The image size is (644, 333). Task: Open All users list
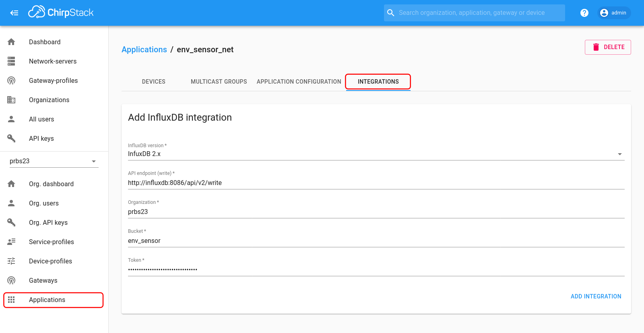tap(54, 119)
